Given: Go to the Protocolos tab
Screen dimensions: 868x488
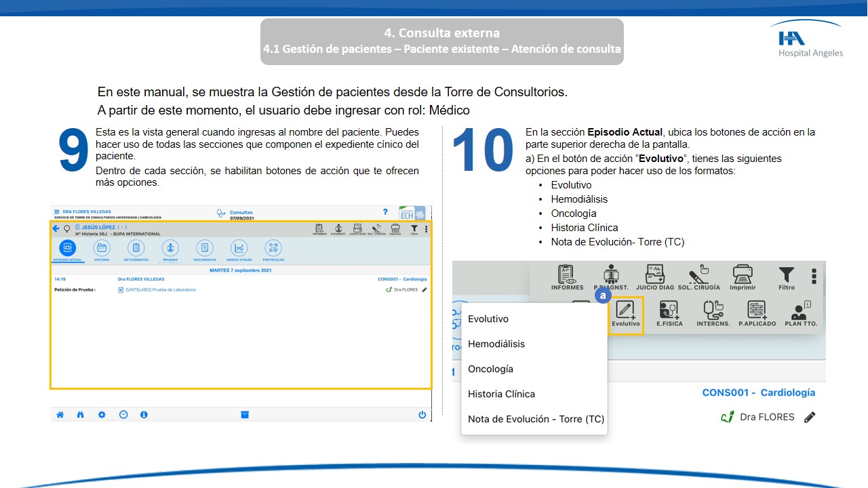Looking at the screenshot, I should 273,250.
